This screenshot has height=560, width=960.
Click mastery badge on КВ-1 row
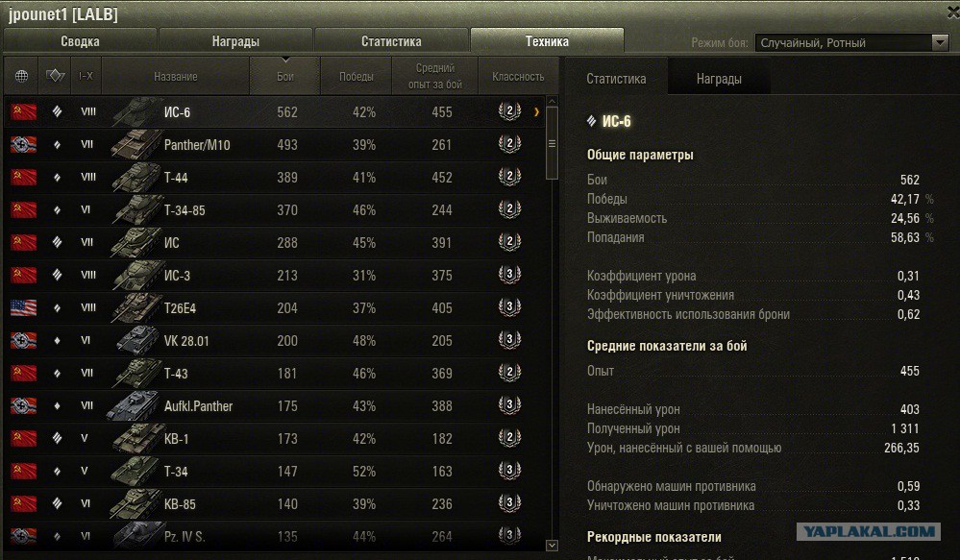[x=509, y=439]
